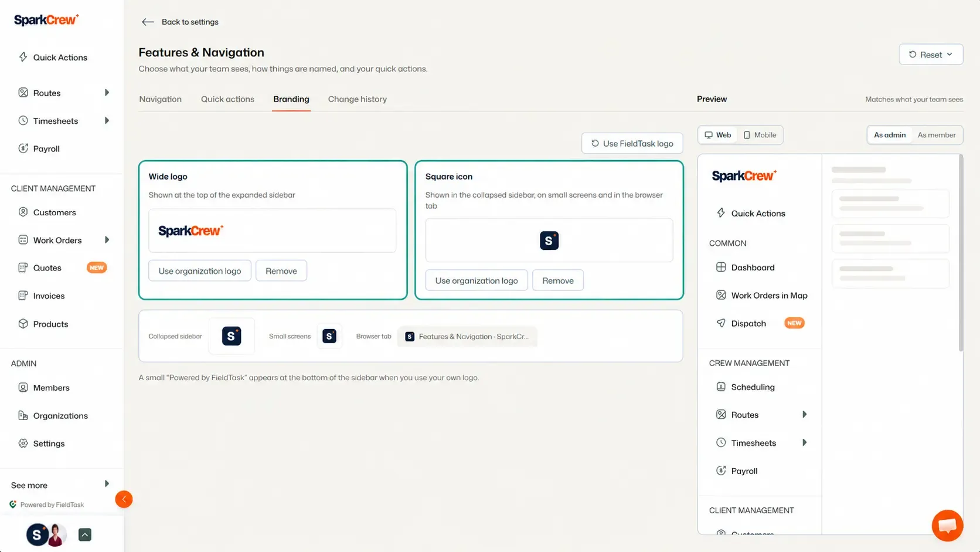Click the Dashboard icon in the preview panel

[721, 267]
